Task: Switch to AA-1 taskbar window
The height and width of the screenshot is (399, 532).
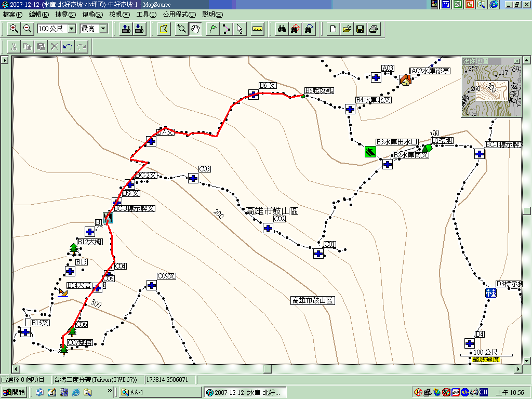Action: pos(160,392)
